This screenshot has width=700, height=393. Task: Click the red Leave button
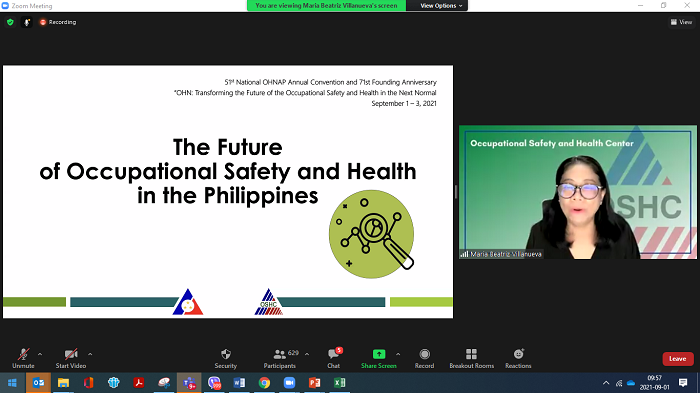click(x=678, y=359)
